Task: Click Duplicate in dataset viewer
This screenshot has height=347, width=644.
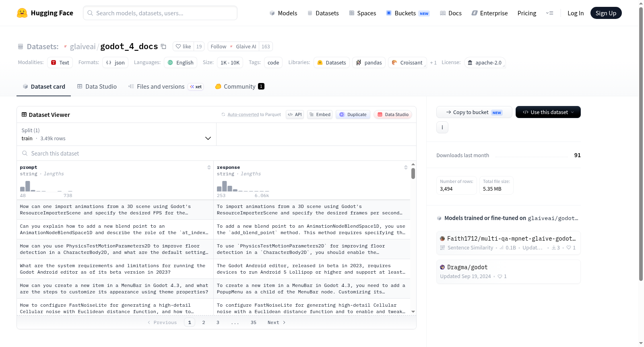Action: point(353,114)
